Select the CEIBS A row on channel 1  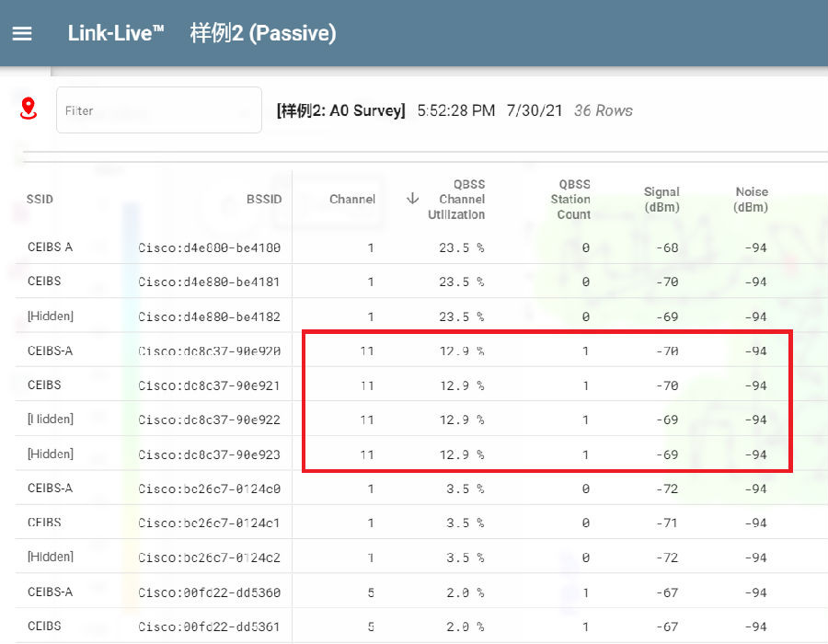[50, 247]
